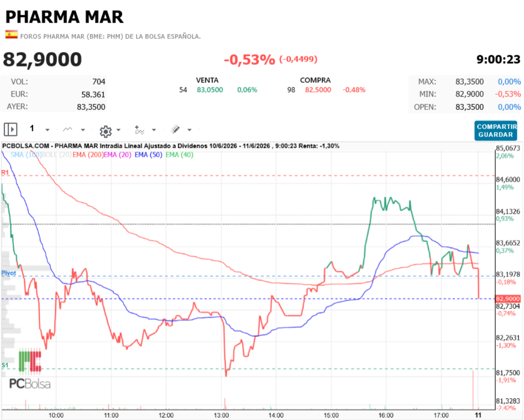Toggle the EMA (200) legend indicator
This screenshot has width=524, height=420.
(x=88, y=155)
